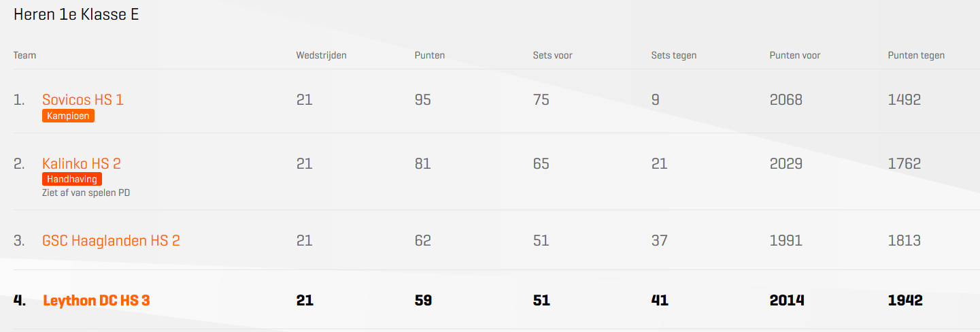The width and height of the screenshot is (980, 332).
Task: Open the Sovicos HS 1 team link
Action: (83, 100)
